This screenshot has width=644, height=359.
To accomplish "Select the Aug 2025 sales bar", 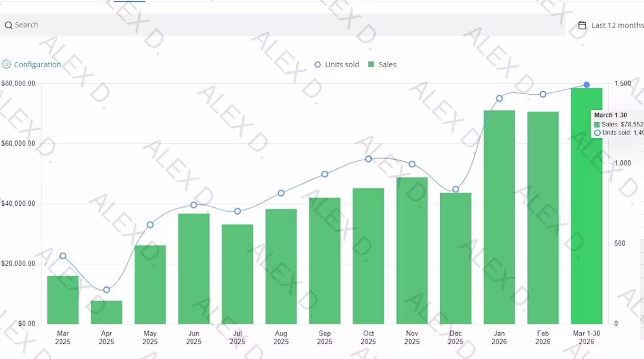I will tap(281, 266).
